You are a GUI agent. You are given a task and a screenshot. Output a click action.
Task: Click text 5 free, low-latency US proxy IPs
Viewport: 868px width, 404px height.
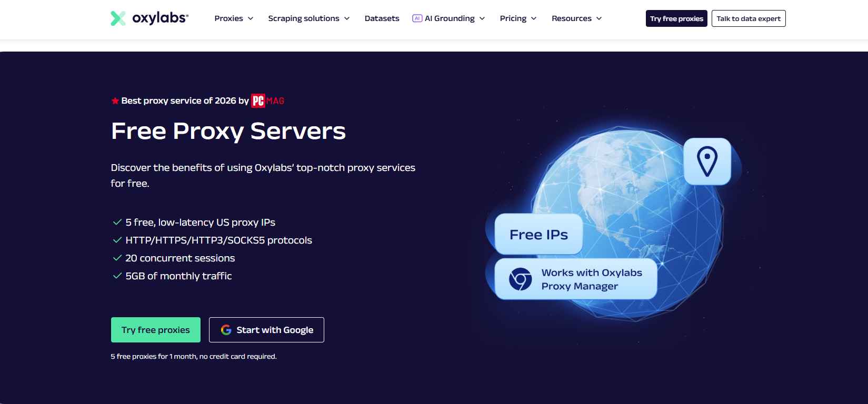tap(201, 223)
